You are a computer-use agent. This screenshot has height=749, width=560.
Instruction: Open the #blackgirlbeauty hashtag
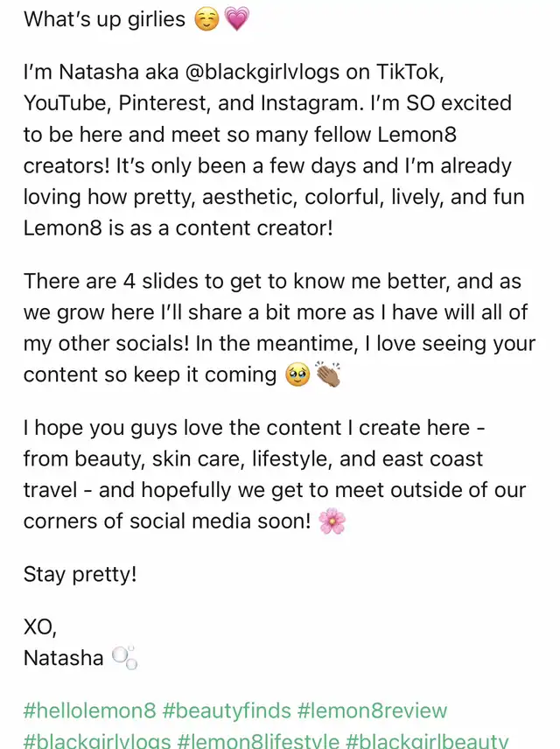[x=427, y=740]
